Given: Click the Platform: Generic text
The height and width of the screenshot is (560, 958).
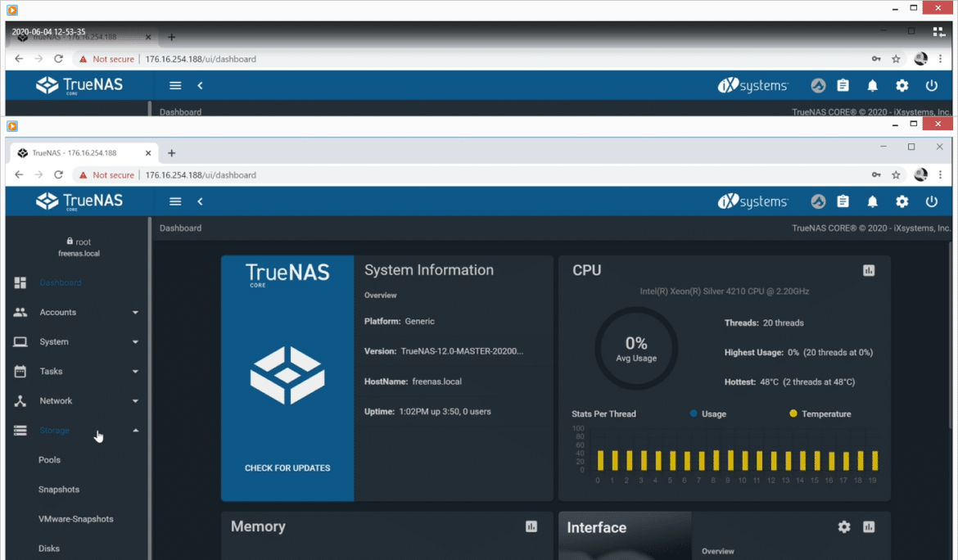Looking at the screenshot, I should coord(400,321).
